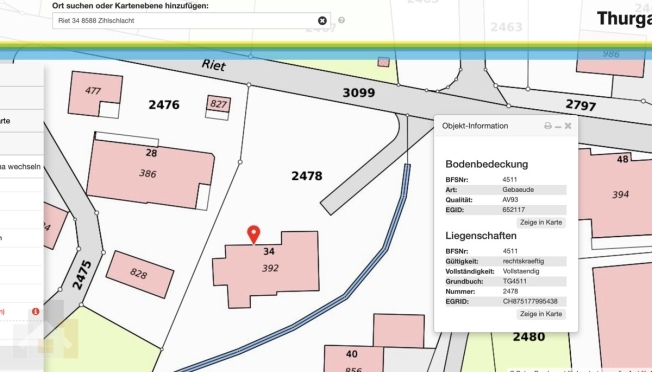Click the red location pin marker
The width and height of the screenshot is (652, 372).
254,234
